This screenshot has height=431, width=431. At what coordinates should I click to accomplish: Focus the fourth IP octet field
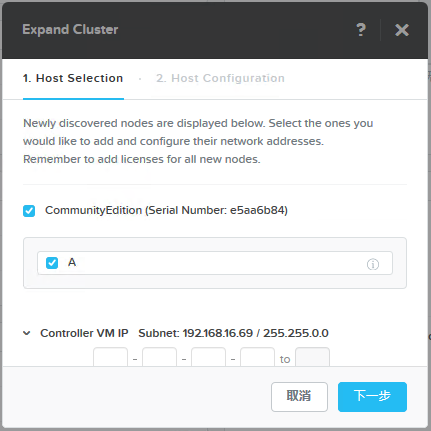[257, 357]
